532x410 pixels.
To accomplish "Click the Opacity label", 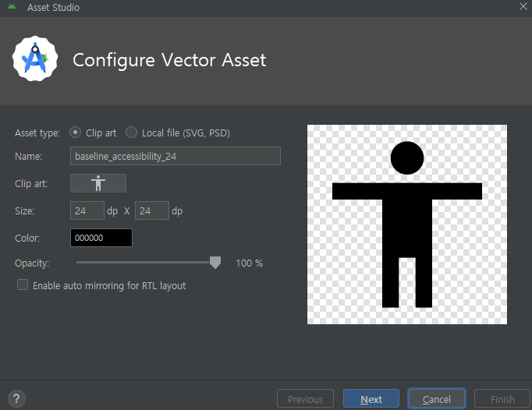I will pyautogui.click(x=32, y=263).
